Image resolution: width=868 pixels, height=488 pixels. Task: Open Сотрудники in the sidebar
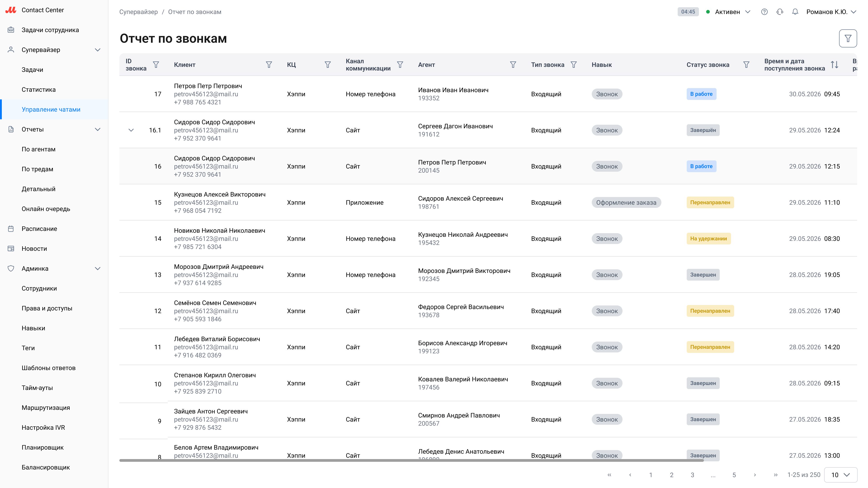point(39,288)
